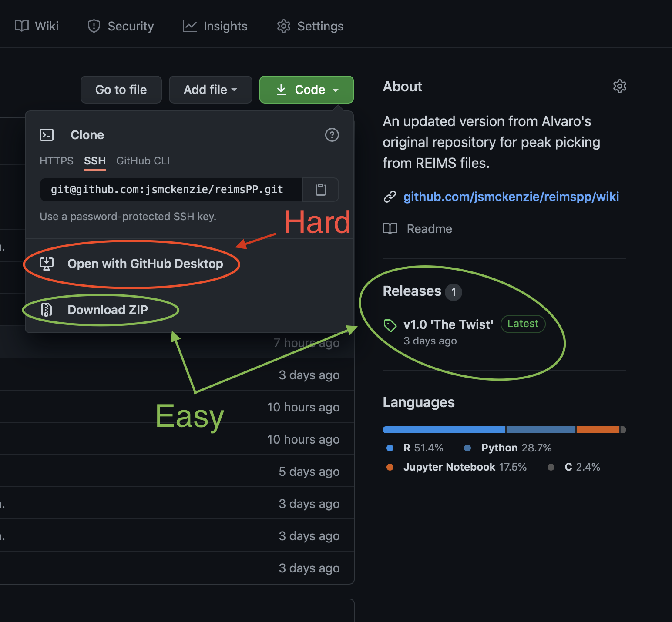Click the Python segment of language bar
The width and height of the screenshot is (672, 622).
(541, 430)
